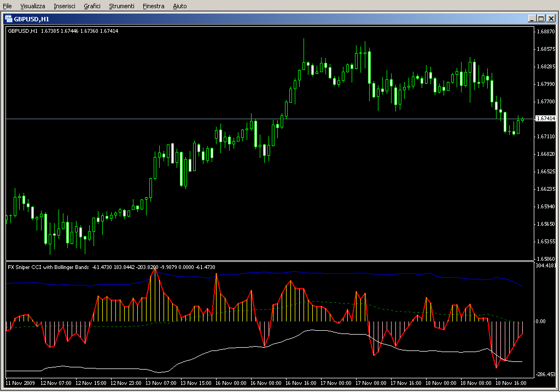Open the Finestra menu
Screen dimensions: 560x392
[153, 6]
